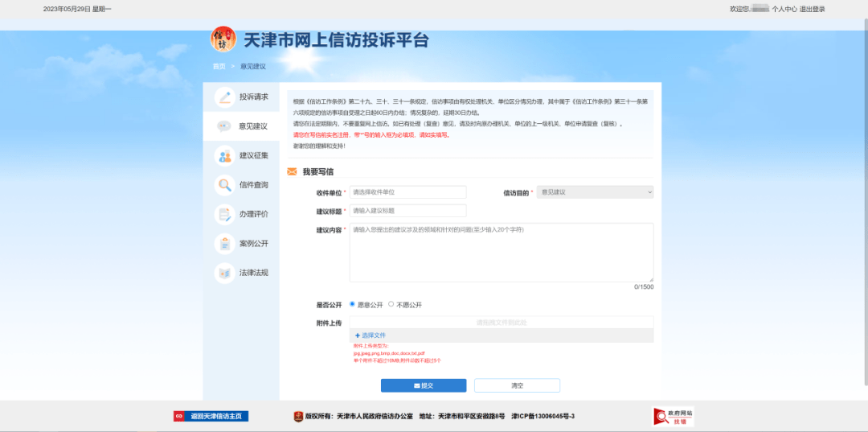This screenshot has height=432, width=868.
Task: Select the 不愿公开 radio button
Action: [391, 305]
